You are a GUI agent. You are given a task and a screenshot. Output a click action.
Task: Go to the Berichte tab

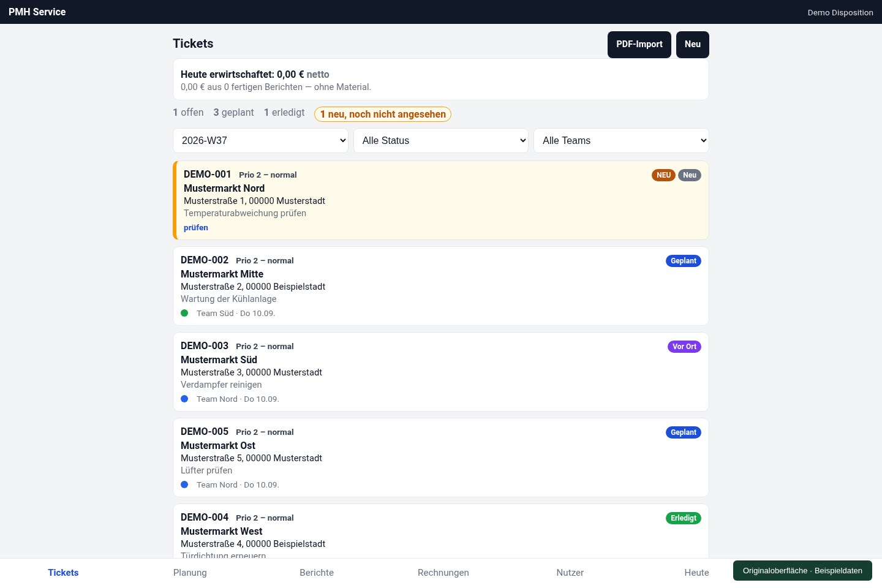click(x=317, y=573)
